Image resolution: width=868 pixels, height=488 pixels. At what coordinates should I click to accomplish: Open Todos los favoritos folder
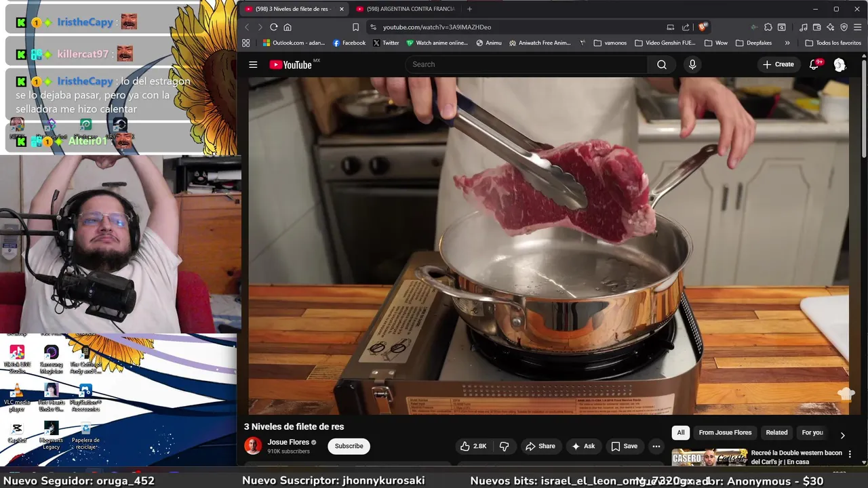click(x=833, y=43)
